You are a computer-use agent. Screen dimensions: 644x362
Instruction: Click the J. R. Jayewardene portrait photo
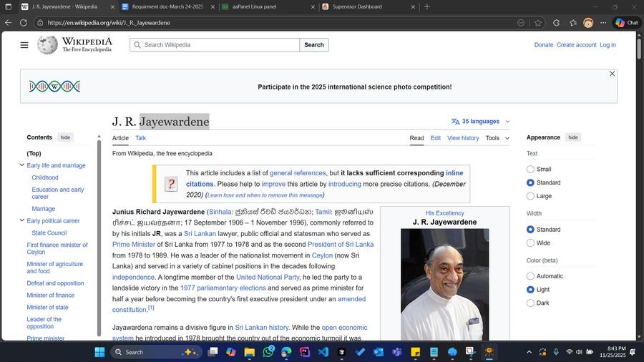[x=445, y=284]
